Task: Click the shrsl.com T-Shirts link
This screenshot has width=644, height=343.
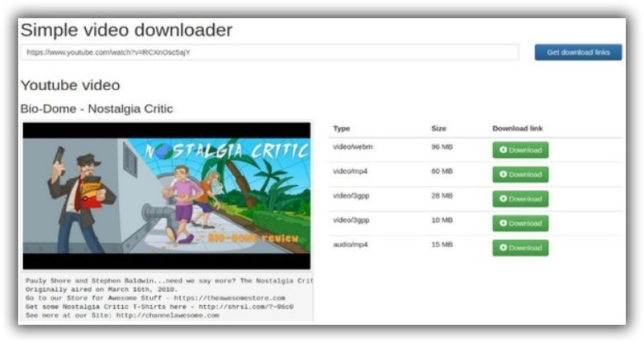Action: pyautogui.click(x=245, y=307)
